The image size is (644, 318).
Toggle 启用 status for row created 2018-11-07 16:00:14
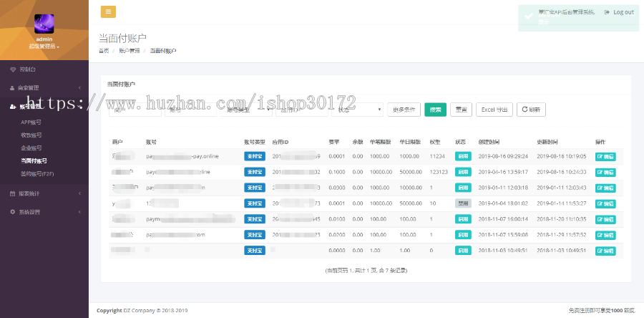click(463, 219)
